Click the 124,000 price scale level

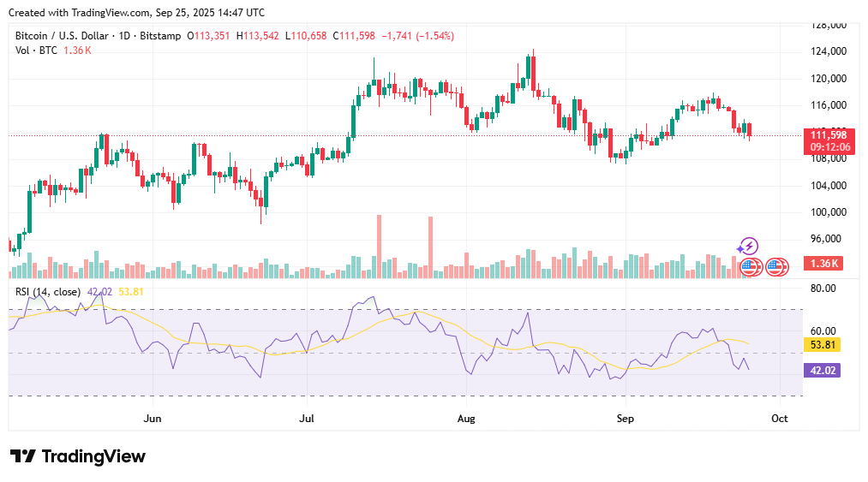(829, 51)
